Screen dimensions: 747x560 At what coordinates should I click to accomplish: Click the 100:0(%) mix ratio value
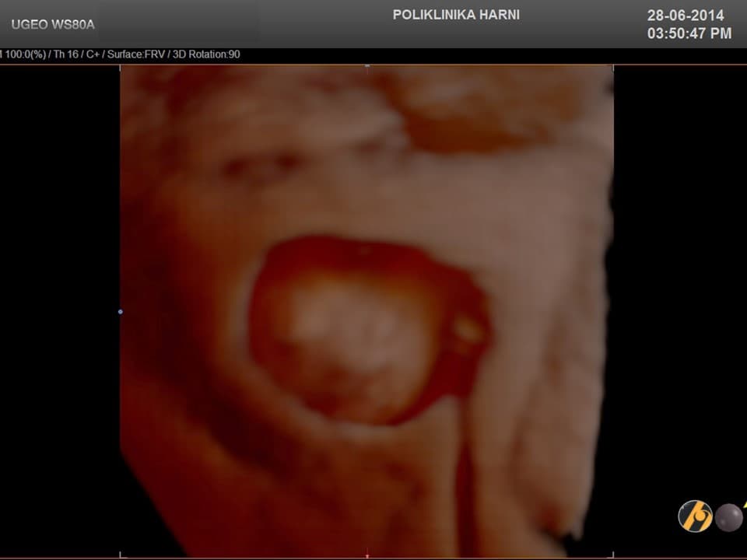[x=26, y=54]
